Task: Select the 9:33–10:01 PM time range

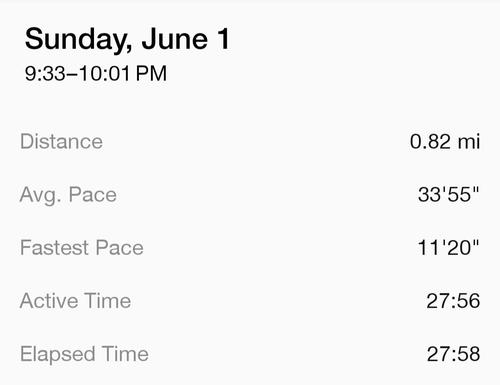Action: [x=96, y=73]
